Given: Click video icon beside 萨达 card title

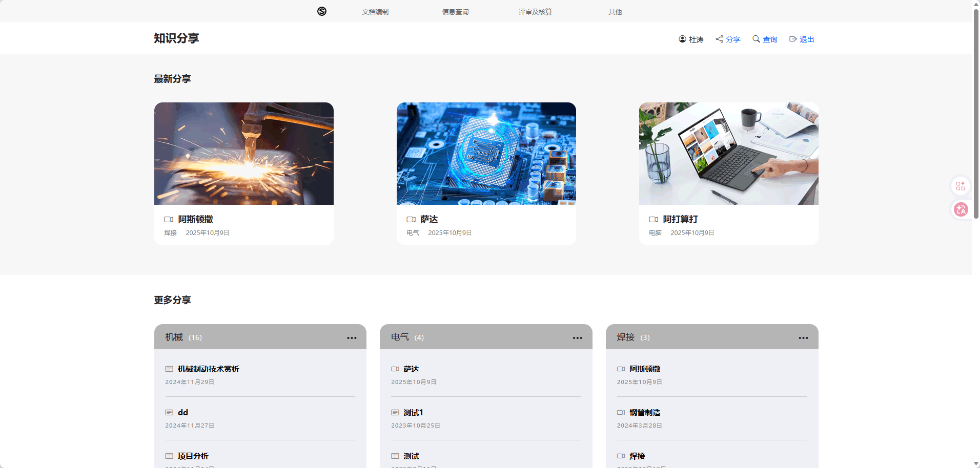Looking at the screenshot, I should tap(411, 219).
